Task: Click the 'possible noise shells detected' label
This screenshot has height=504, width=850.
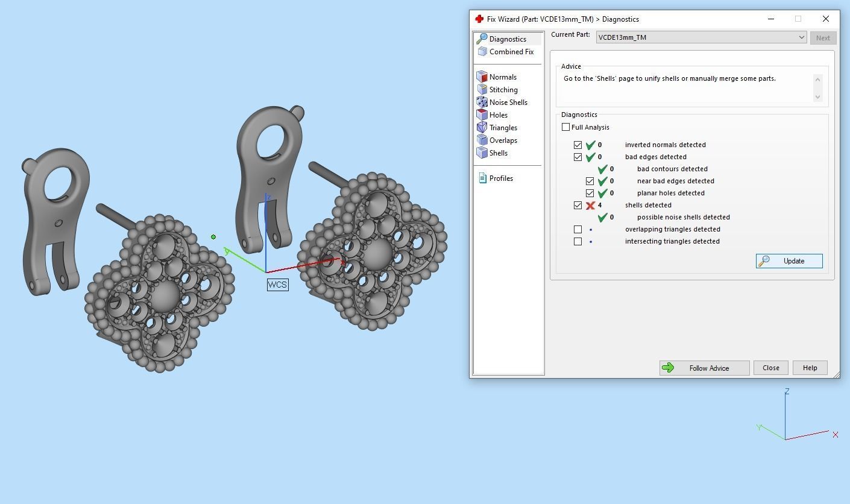Action: pos(683,217)
